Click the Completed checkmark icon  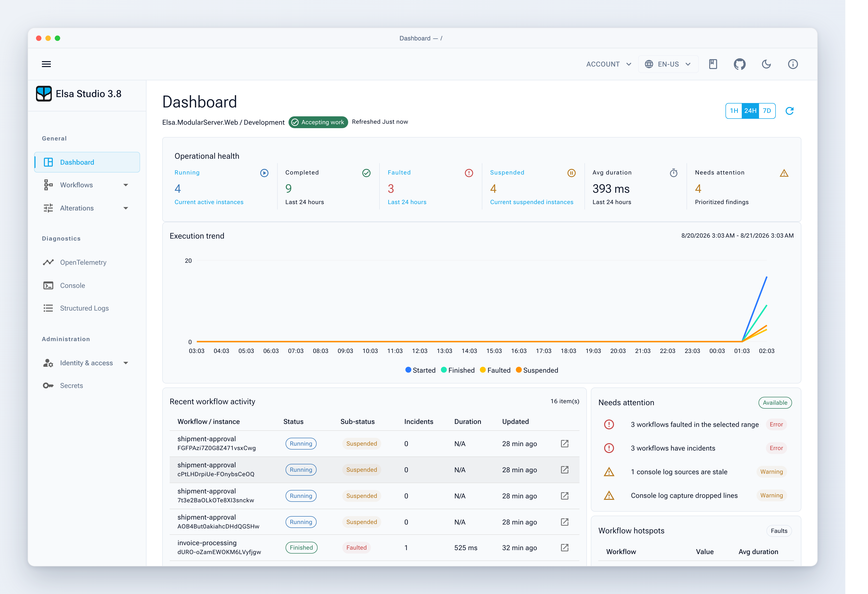click(366, 173)
